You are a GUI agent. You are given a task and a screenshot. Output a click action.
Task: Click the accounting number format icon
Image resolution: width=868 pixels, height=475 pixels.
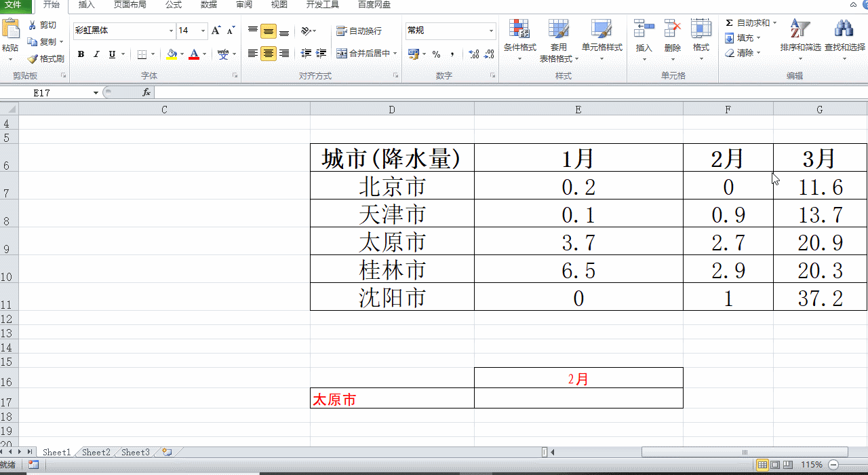coord(413,54)
